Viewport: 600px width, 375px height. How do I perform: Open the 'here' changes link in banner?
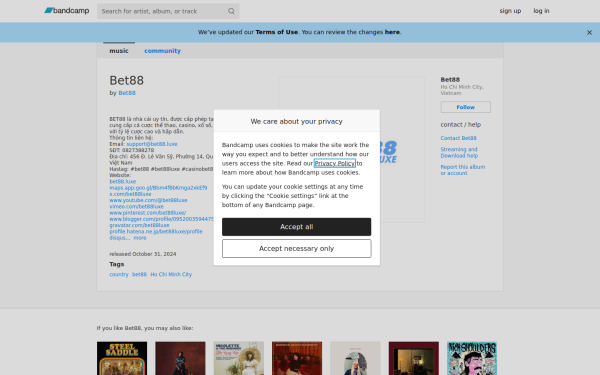click(392, 32)
